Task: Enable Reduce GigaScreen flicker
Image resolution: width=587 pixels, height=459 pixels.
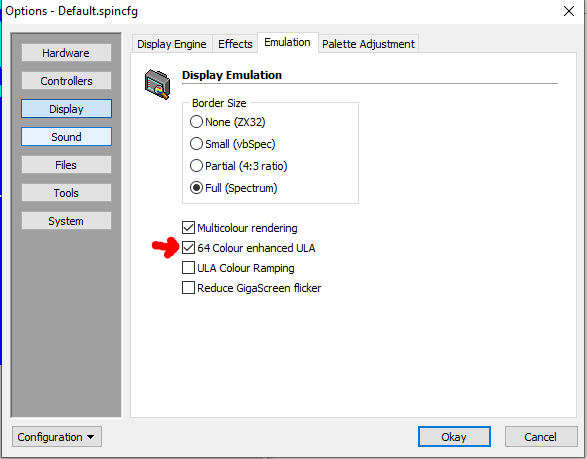Action: (x=188, y=288)
